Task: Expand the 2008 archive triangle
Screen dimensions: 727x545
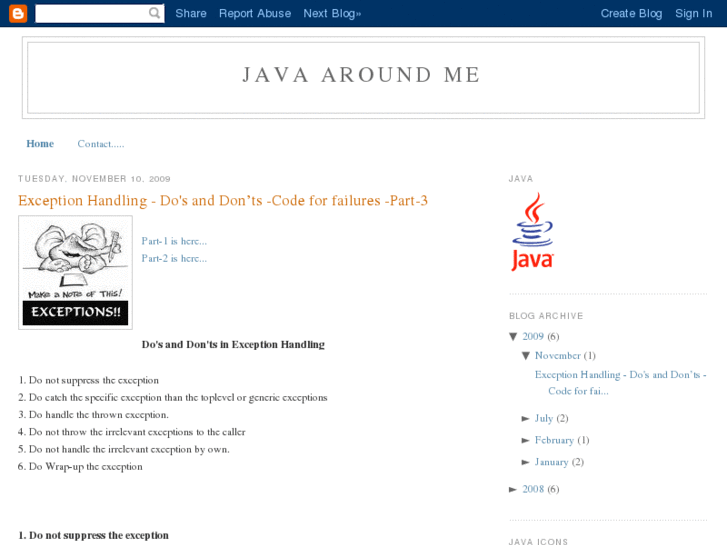Action: (513, 489)
